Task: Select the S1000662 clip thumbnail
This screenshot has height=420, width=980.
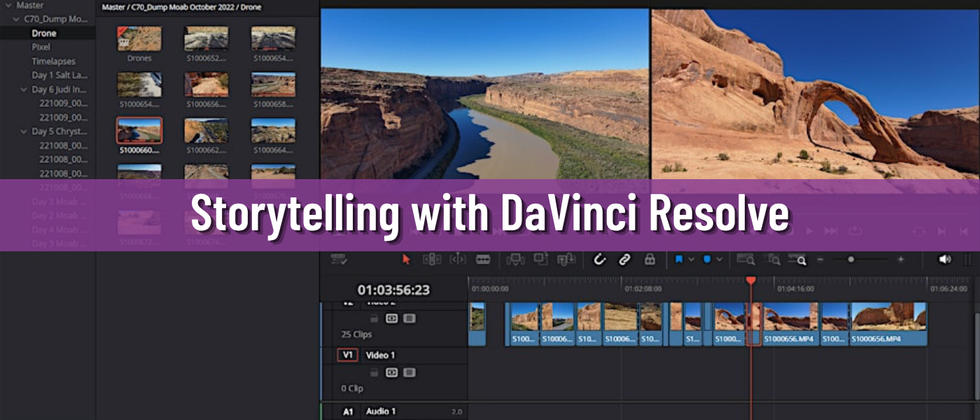Action: pyautogui.click(x=206, y=130)
